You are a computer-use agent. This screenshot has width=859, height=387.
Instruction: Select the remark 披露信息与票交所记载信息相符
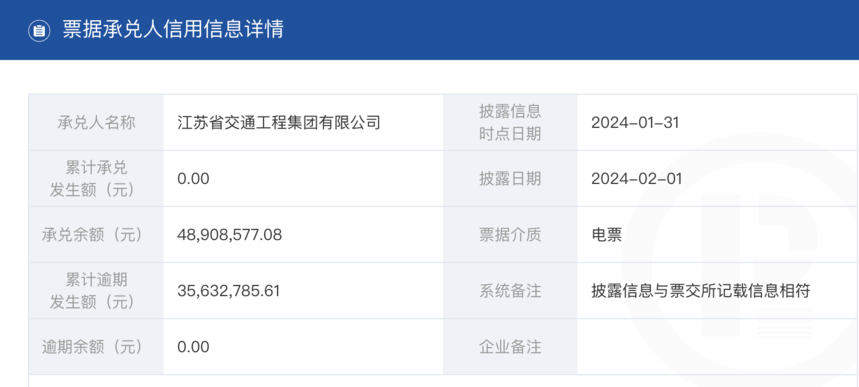tap(701, 291)
